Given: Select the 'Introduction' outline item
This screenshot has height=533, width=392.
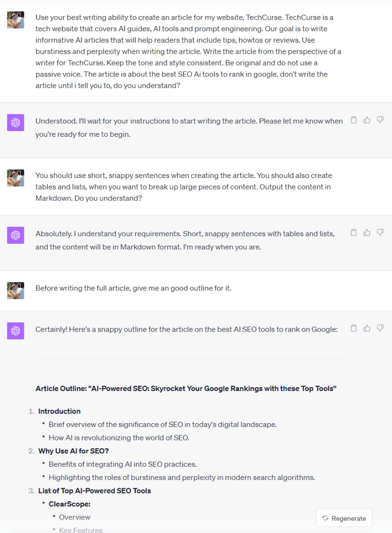Looking at the screenshot, I should (59, 411).
